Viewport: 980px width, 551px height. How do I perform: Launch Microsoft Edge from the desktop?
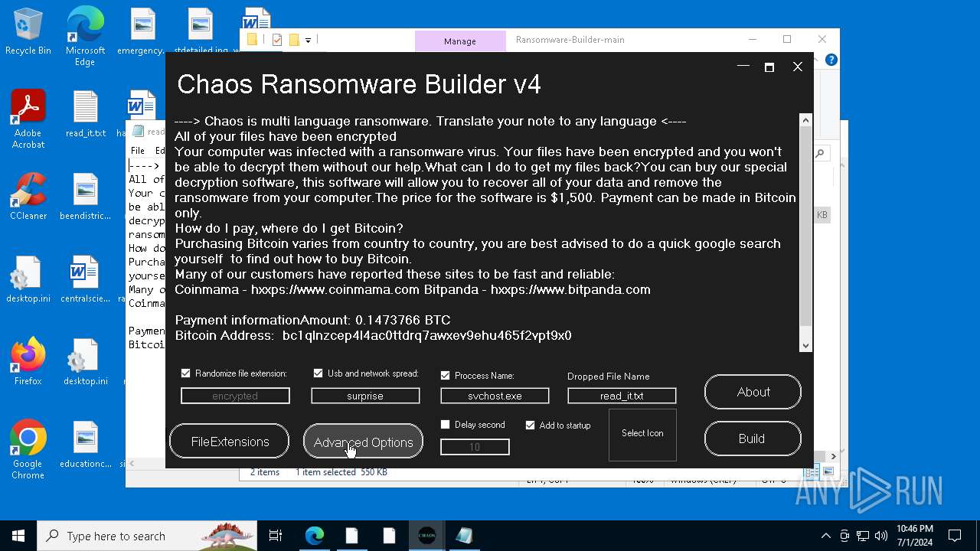pyautogui.click(x=85, y=36)
